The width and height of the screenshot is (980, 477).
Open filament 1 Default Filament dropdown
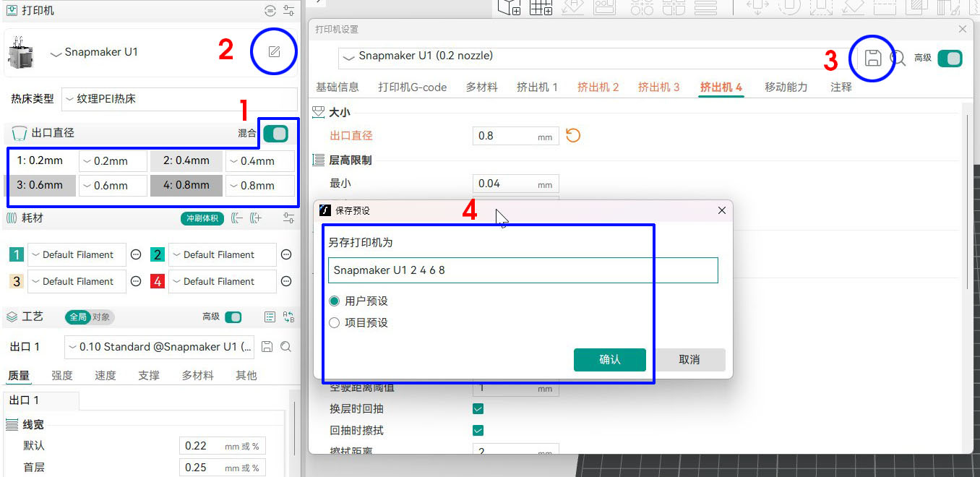(77, 254)
